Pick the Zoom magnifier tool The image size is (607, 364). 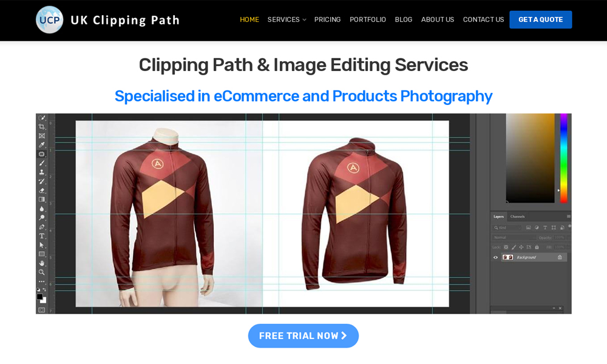(42, 272)
